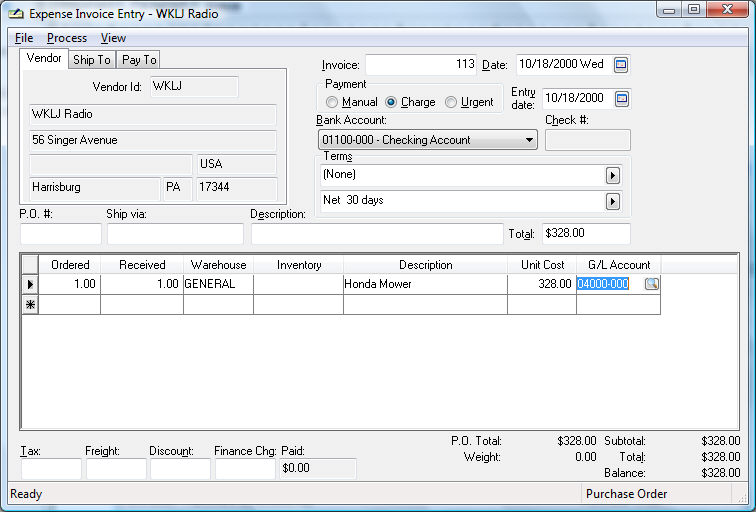Click the Finance Chg input field
Screen dimensions: 756x512
(x=245, y=469)
